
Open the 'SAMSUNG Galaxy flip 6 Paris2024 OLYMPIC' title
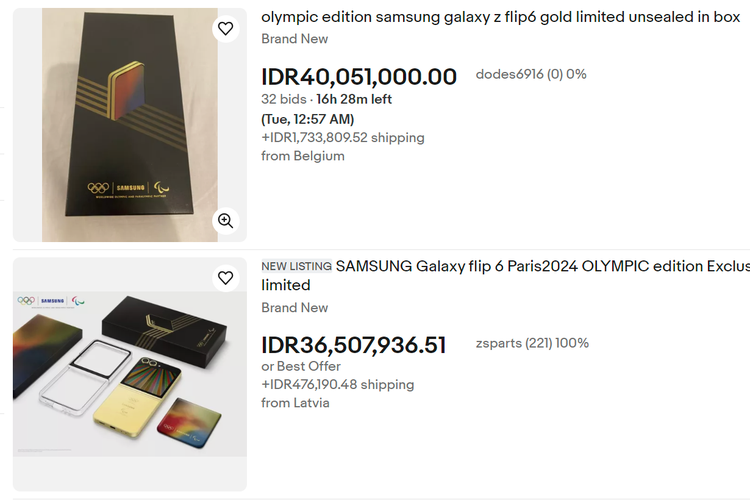click(x=541, y=266)
